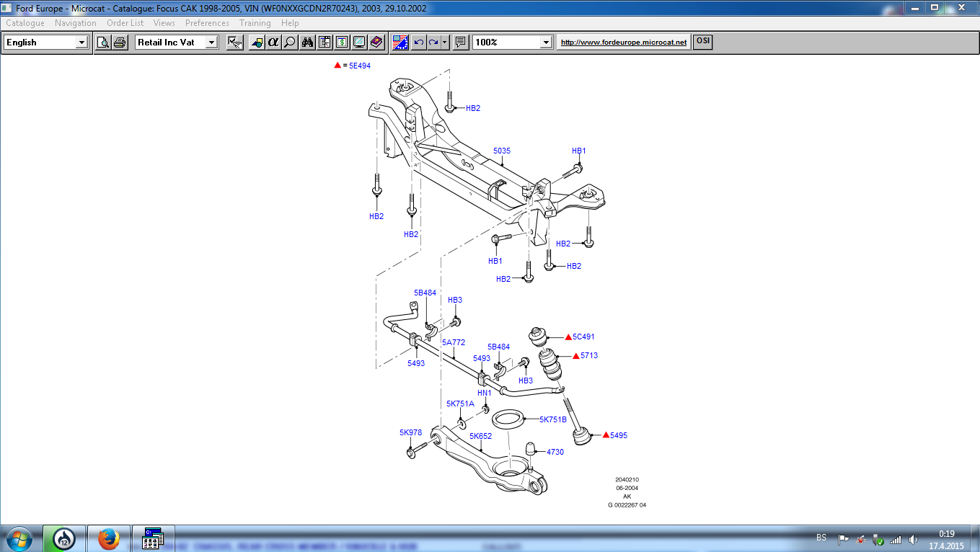The height and width of the screenshot is (552, 980).
Task: Open the language dropdown showing English
Action: pyautogui.click(x=81, y=43)
